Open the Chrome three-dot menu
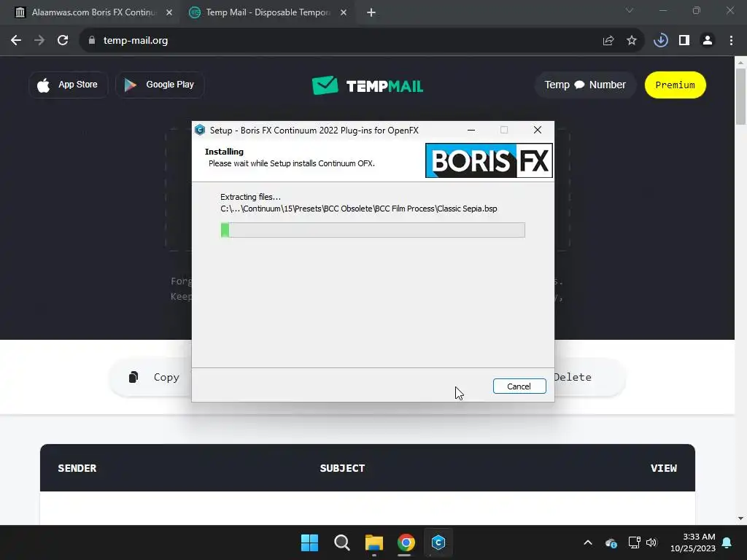This screenshot has height=560, width=747. click(731, 41)
